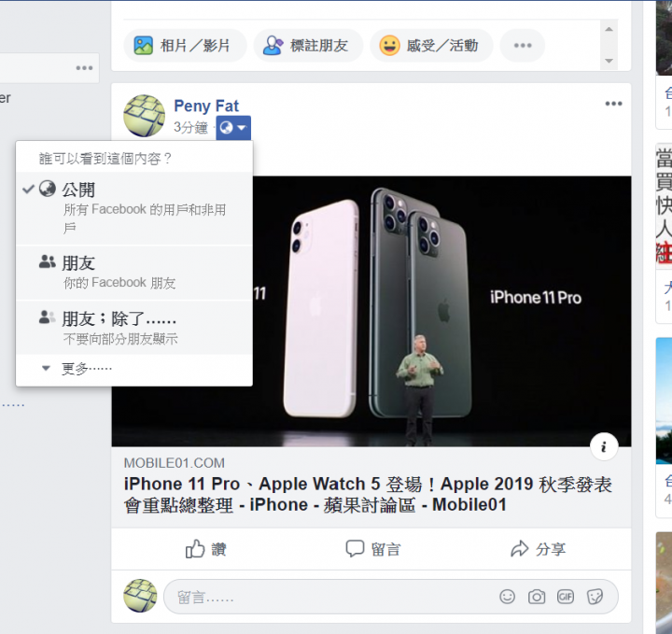Open the sticker picker in comment box
Image resolution: width=672 pixels, height=634 pixels.
point(595,597)
